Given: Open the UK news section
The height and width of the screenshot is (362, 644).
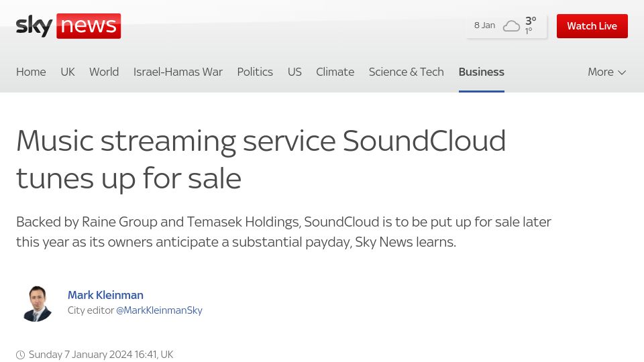Looking at the screenshot, I should tap(68, 72).
